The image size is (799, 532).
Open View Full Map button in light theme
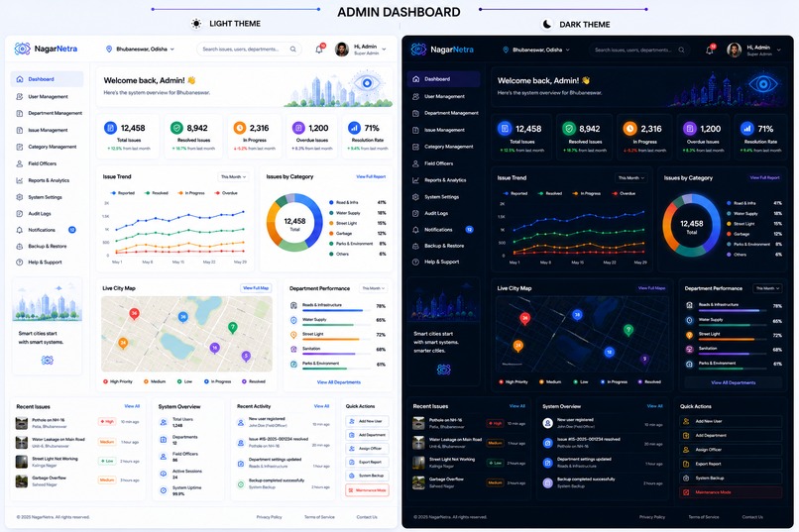[x=256, y=288]
